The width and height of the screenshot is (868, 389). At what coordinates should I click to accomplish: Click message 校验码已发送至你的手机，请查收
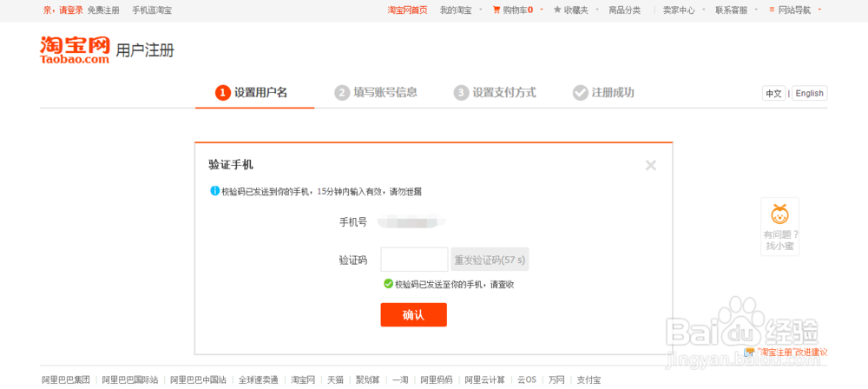455,284
